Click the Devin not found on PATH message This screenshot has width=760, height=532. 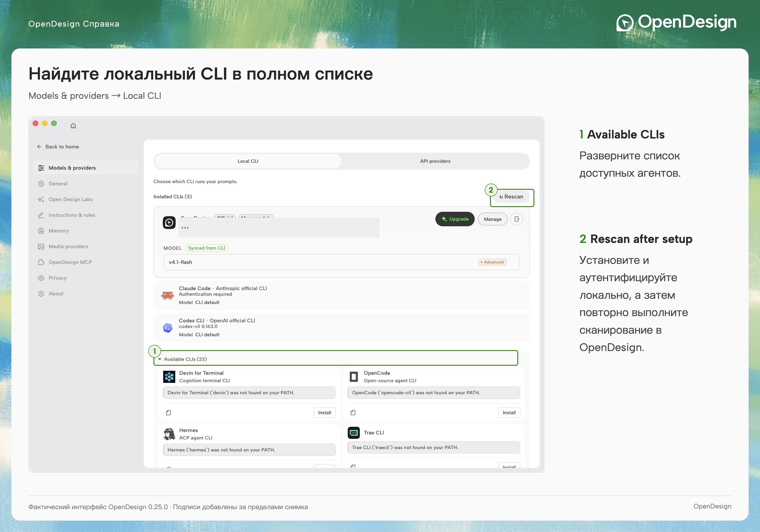tap(249, 393)
